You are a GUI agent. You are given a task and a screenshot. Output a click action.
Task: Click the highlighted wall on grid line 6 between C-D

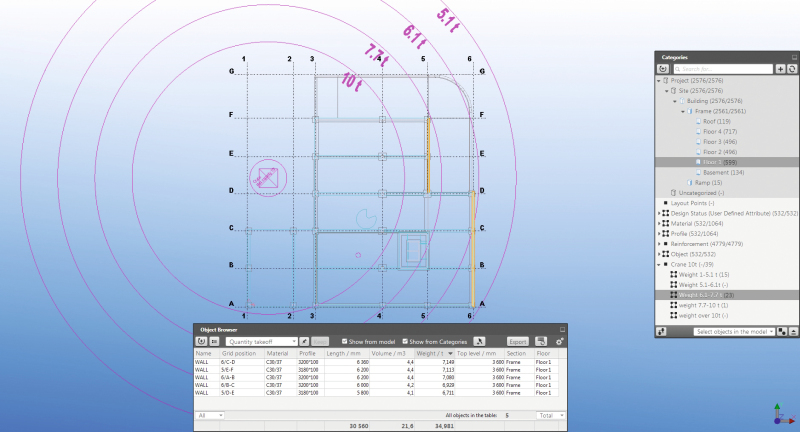(472, 211)
